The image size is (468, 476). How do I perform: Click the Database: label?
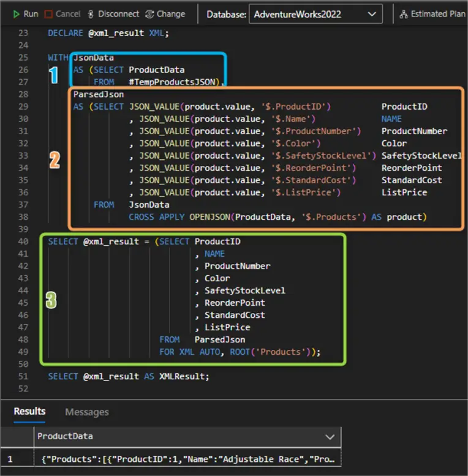[x=227, y=14]
